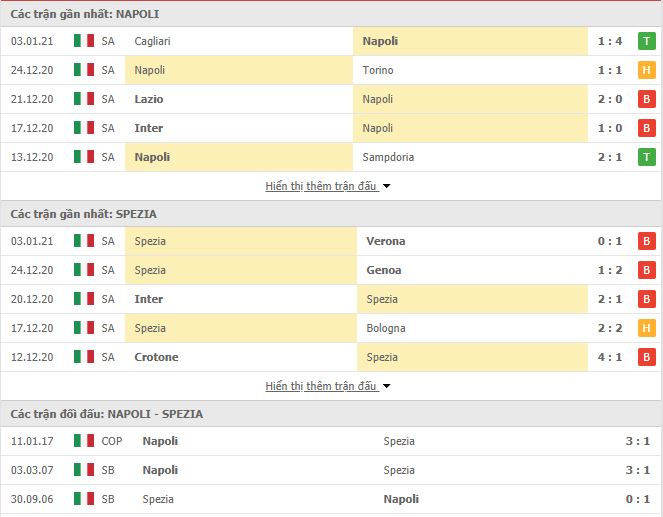663x517 pixels.
Task: Click the SA label in Napoli vs Torino row
Action: click(x=108, y=70)
